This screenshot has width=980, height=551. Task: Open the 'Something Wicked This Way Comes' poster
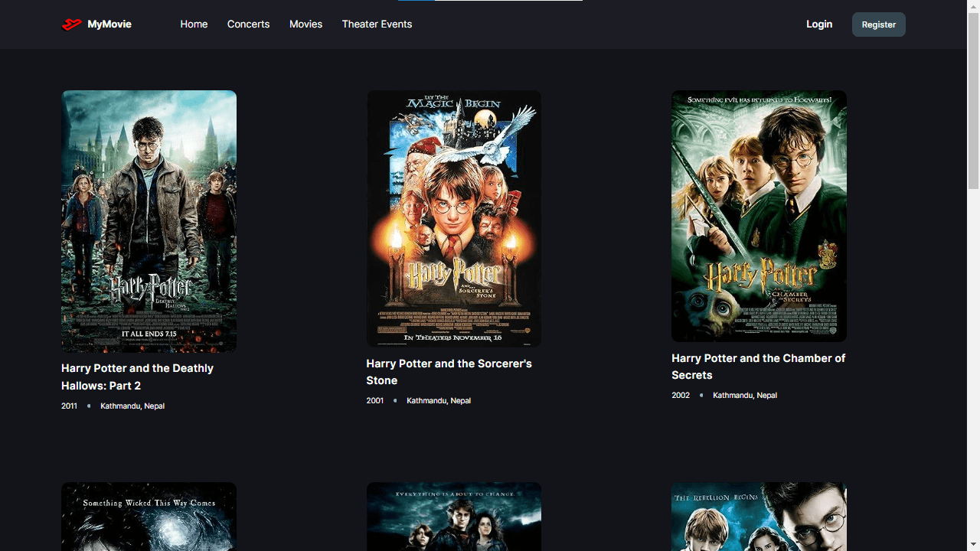point(149,517)
